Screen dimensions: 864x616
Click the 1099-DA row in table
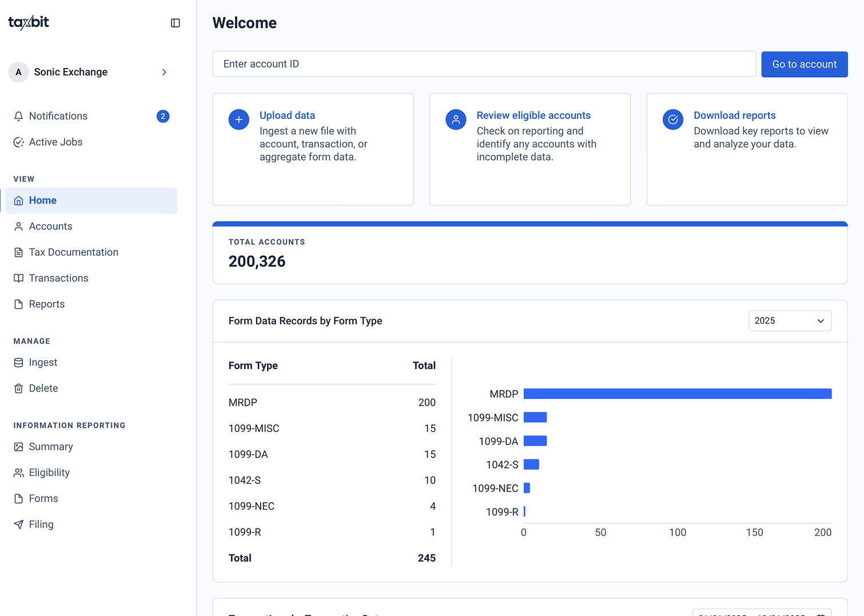(x=332, y=455)
